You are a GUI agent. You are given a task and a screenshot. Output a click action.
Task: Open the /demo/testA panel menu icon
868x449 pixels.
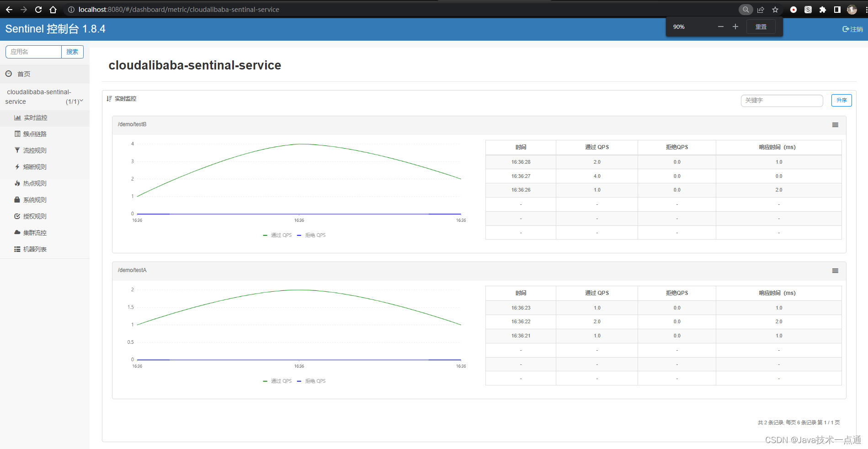tap(835, 271)
